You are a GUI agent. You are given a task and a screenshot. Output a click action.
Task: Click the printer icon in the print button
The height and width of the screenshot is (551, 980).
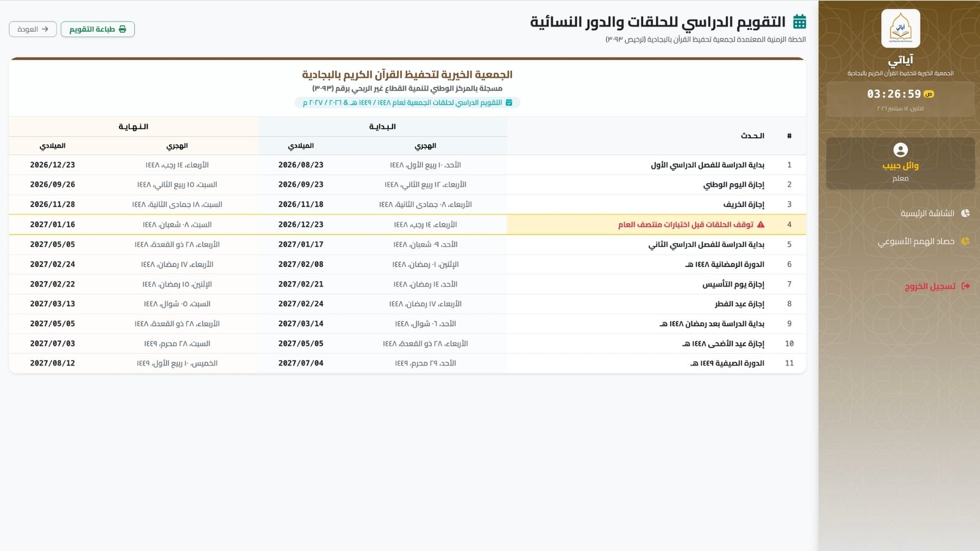(123, 29)
